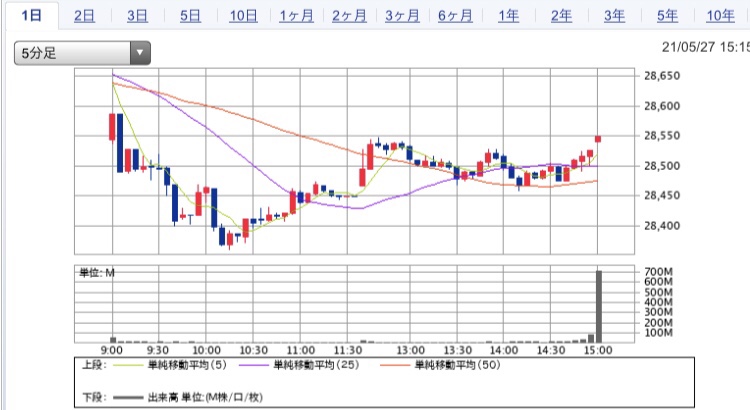Click the 上段: legend row label
Viewport: 750px width, 410px height.
[94, 365]
